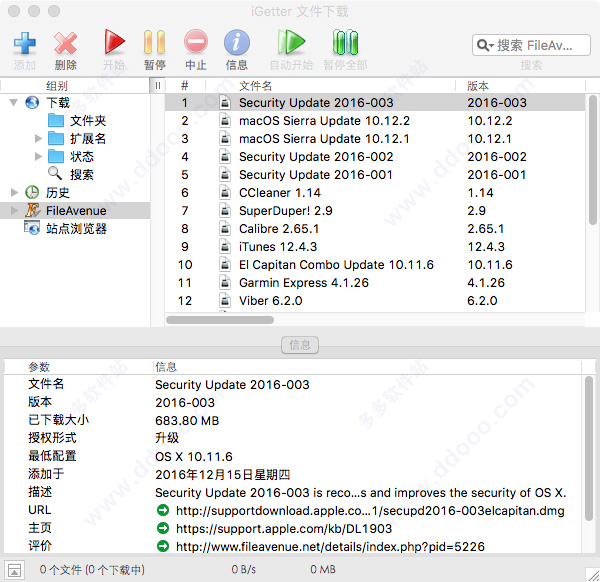Screen dimensions: 600x582
Task: Click the 2016年12月15日星期四 value
Action: [x=223, y=474]
